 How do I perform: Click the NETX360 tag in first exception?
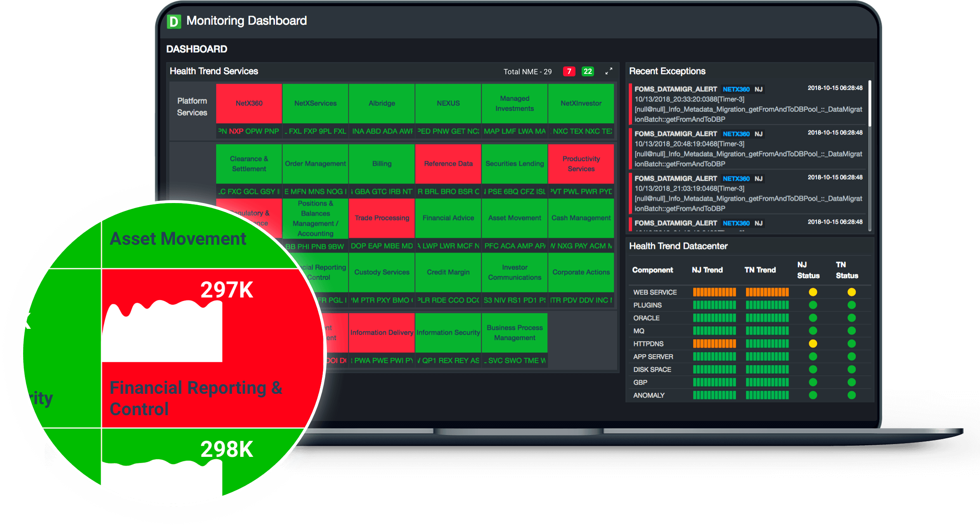(736, 89)
